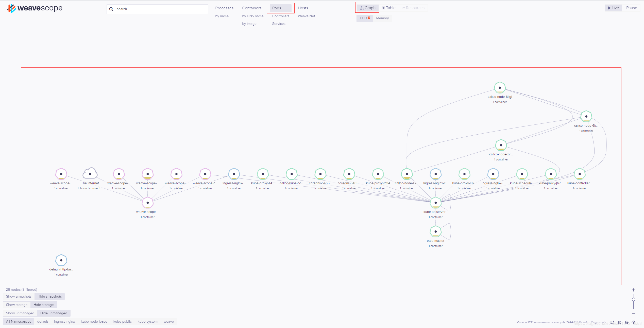644x328 pixels.
Task: Select the etcd-master pod node
Action: click(x=435, y=231)
